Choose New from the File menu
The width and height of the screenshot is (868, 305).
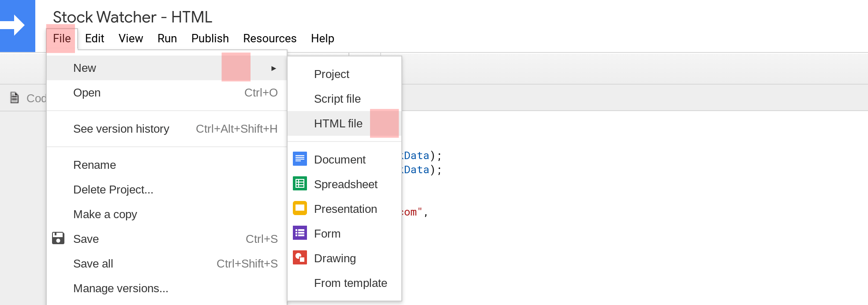[x=167, y=68]
